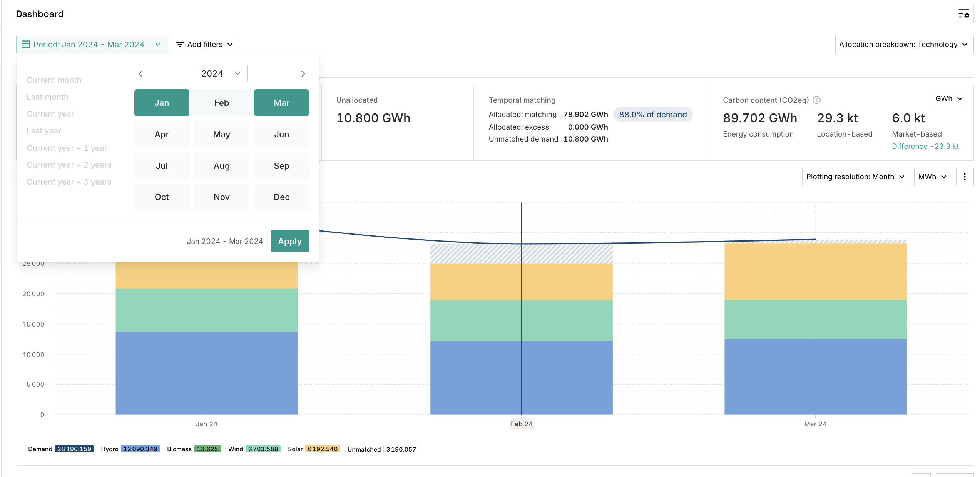Click carbon content help question icon

click(x=816, y=100)
